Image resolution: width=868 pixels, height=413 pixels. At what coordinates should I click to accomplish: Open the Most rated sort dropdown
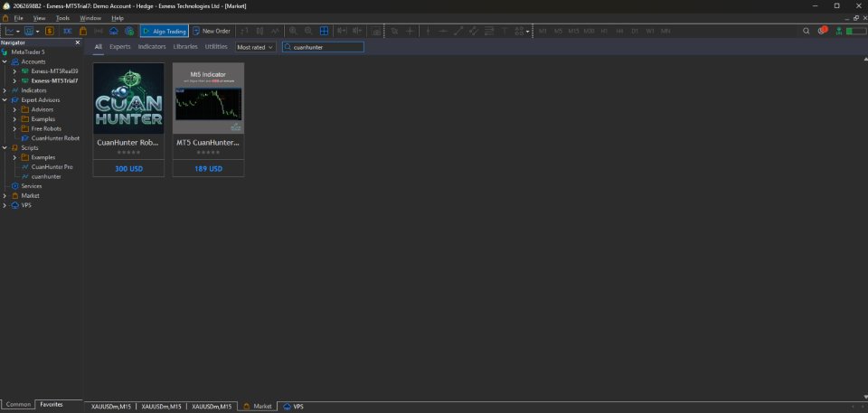[255, 47]
